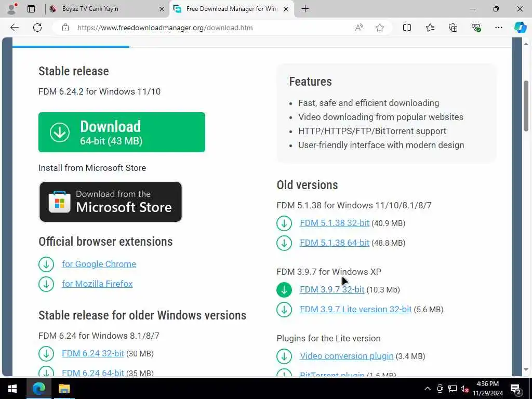The height and width of the screenshot is (399, 532).
Task: Open FDM 5.1.38 32-bit link
Action: [335, 223]
